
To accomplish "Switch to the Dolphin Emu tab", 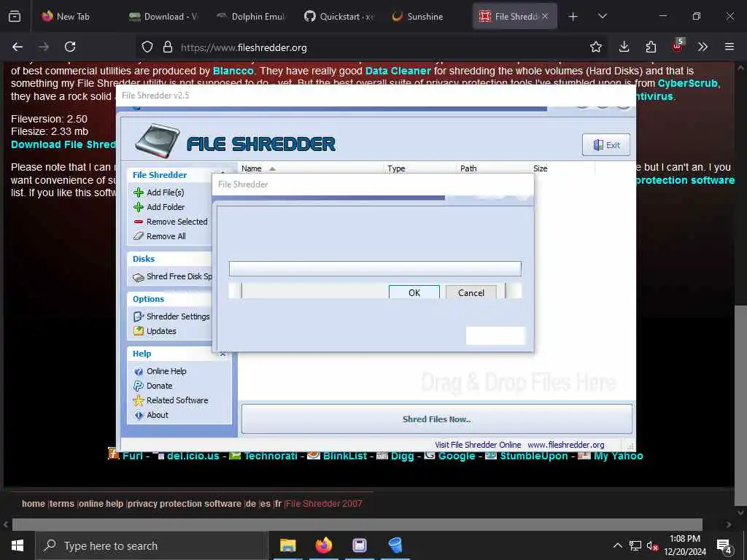I will tap(251, 16).
